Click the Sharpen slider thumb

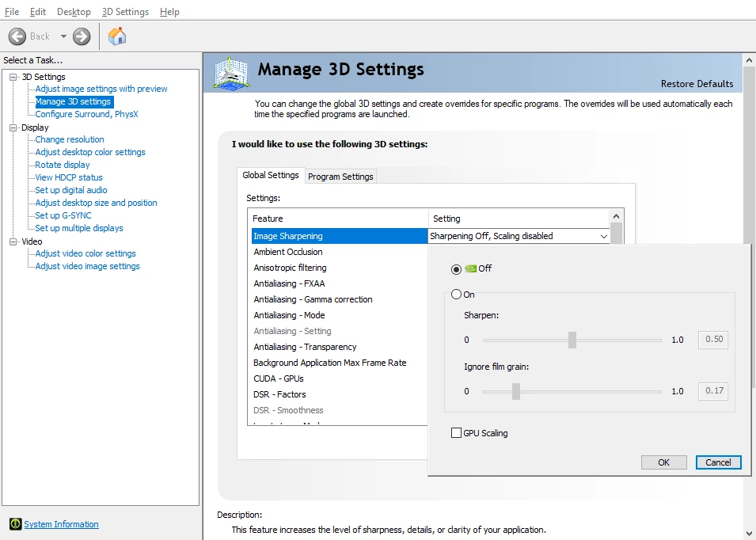[572, 340]
